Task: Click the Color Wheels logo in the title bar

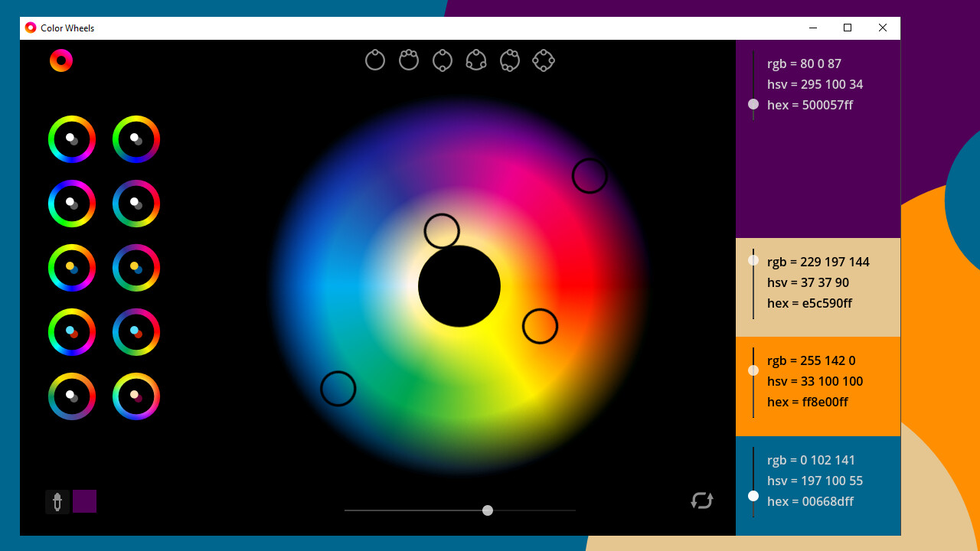Action: click(31, 28)
